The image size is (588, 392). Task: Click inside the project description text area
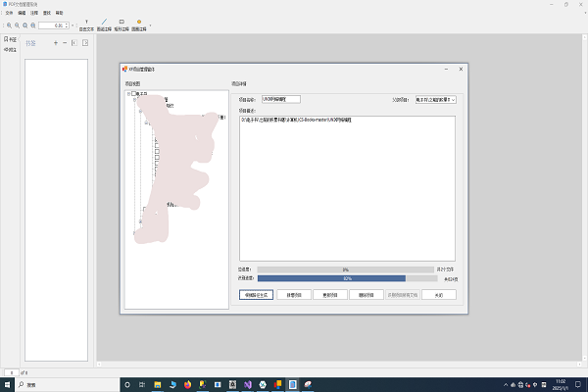click(347, 188)
